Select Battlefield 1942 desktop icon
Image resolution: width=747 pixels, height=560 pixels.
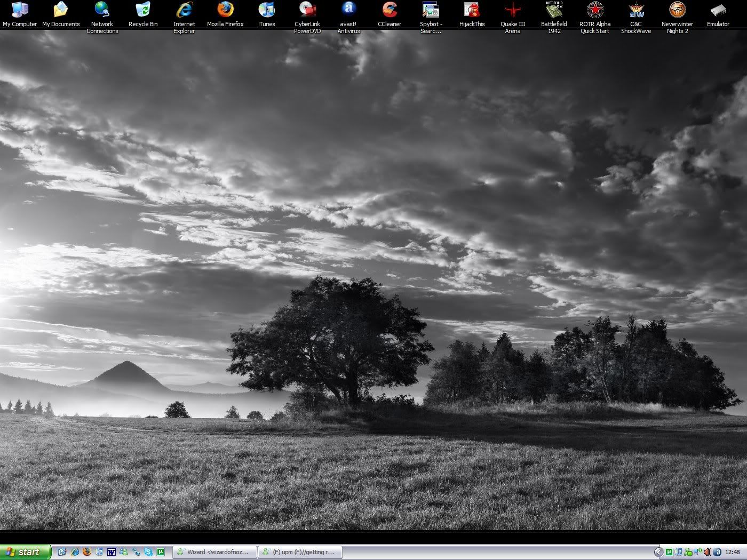(x=554, y=18)
